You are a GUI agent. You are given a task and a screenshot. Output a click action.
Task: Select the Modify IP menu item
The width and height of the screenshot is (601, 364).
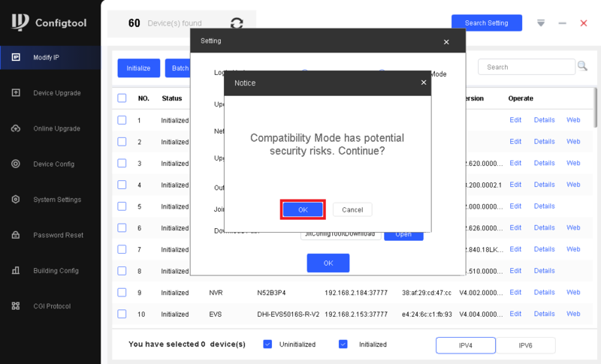[50, 57]
